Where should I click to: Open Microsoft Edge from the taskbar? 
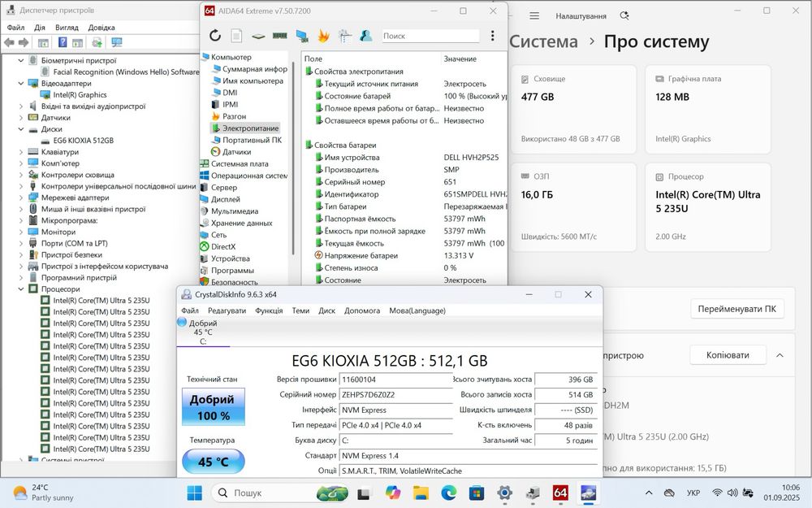pos(448,493)
